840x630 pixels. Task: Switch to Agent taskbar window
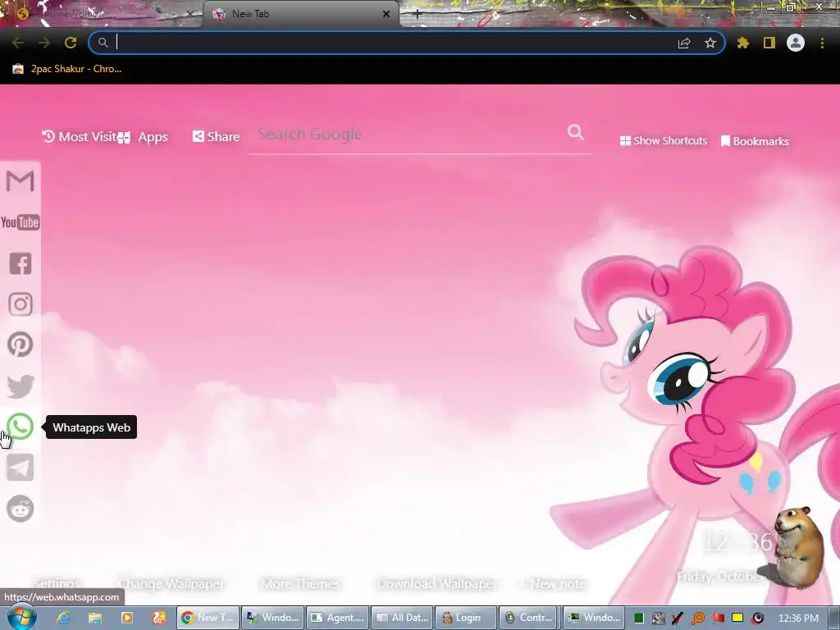pos(337,618)
